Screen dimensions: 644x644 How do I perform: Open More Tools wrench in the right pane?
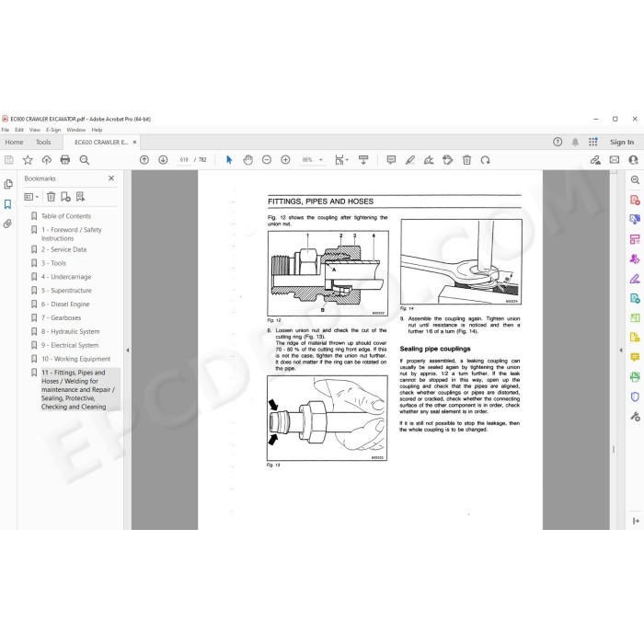pyautogui.click(x=635, y=417)
